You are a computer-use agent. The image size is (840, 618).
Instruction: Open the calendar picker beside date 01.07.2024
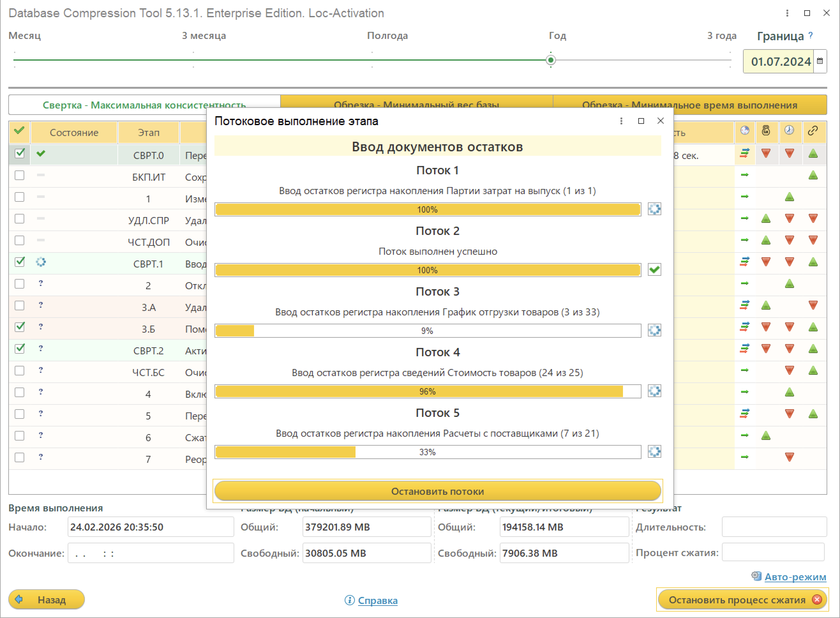pos(820,61)
